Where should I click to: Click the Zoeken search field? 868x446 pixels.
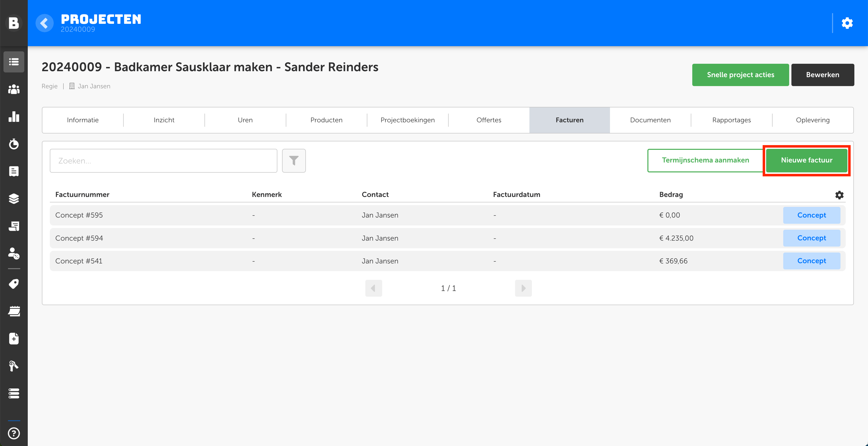point(163,161)
